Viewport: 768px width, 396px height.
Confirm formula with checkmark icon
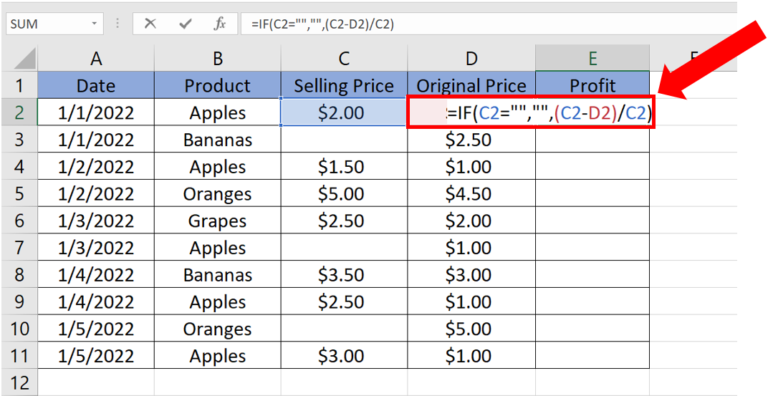coord(185,24)
